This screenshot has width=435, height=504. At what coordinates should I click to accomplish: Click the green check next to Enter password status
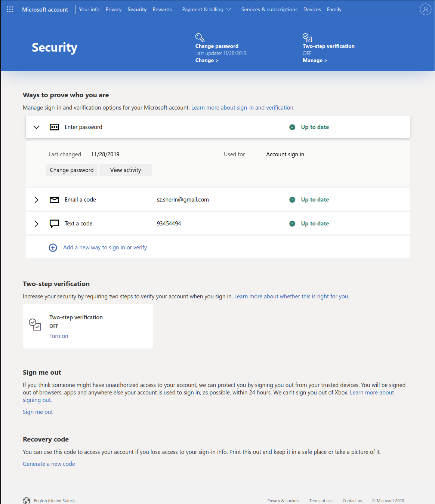[x=292, y=127]
